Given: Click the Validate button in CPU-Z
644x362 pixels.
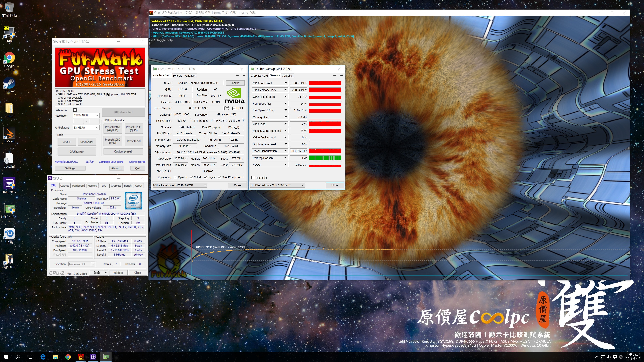Looking at the screenshot, I should coord(118,273).
